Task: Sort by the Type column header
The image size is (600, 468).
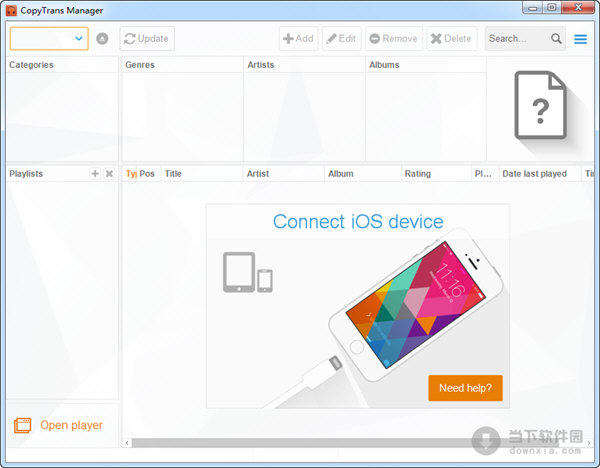Action: click(x=130, y=174)
